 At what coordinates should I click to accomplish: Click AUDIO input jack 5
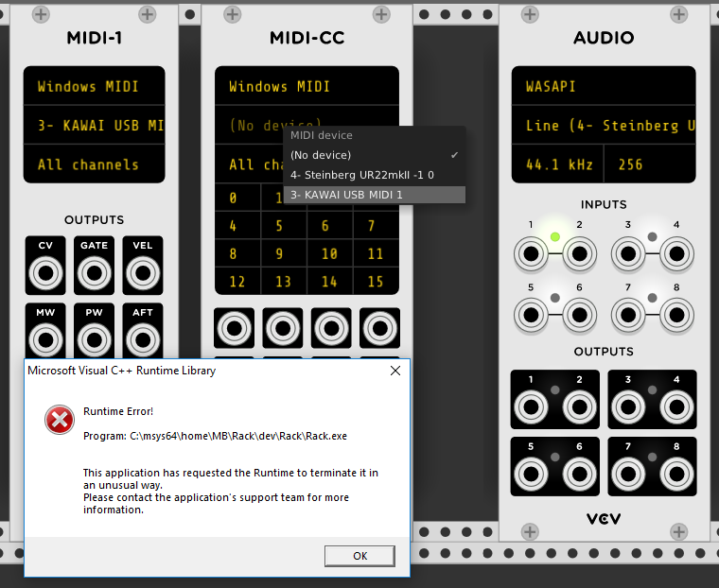tap(531, 315)
